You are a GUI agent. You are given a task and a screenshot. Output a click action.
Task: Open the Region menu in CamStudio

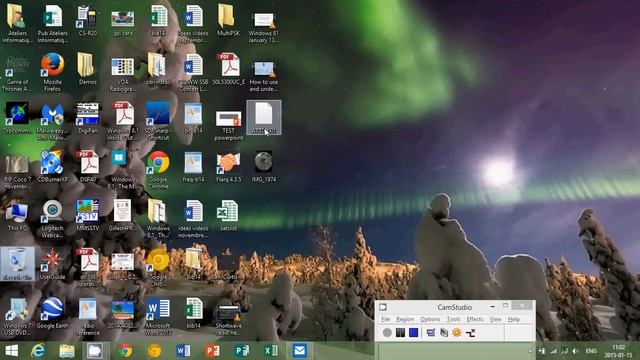[405, 319]
